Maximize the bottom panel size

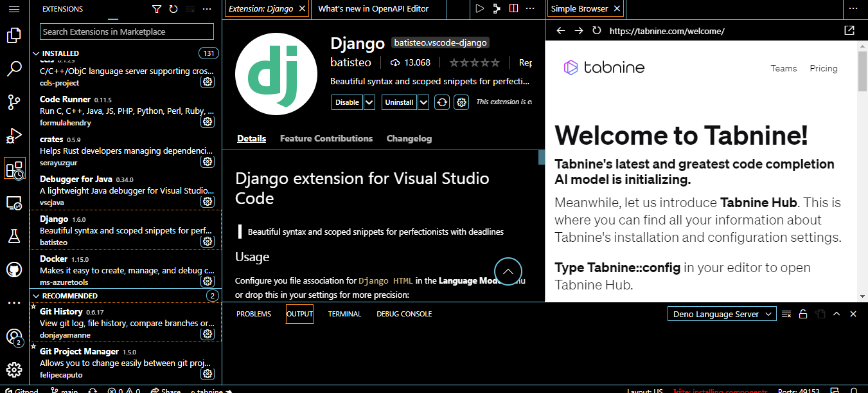point(837,314)
